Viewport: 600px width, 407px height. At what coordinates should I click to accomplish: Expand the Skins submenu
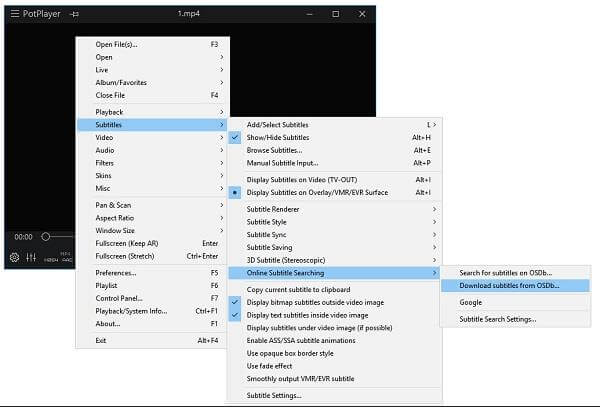[153, 176]
